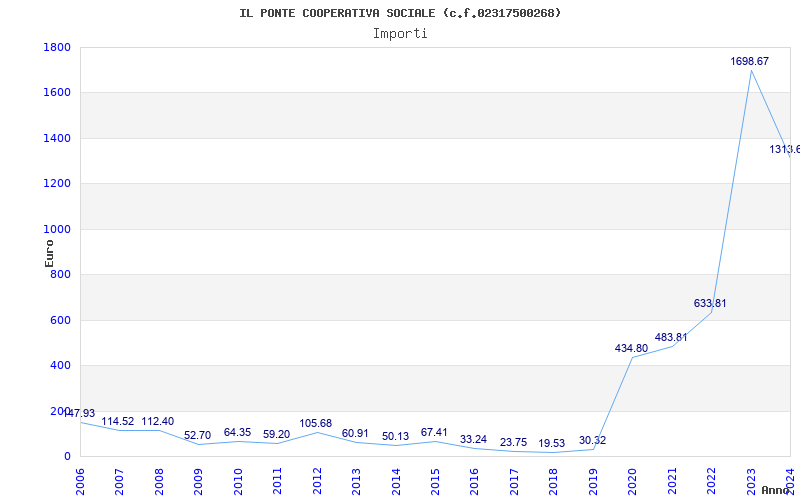
Task: Click the 105.68 data label
Action: click(315, 423)
